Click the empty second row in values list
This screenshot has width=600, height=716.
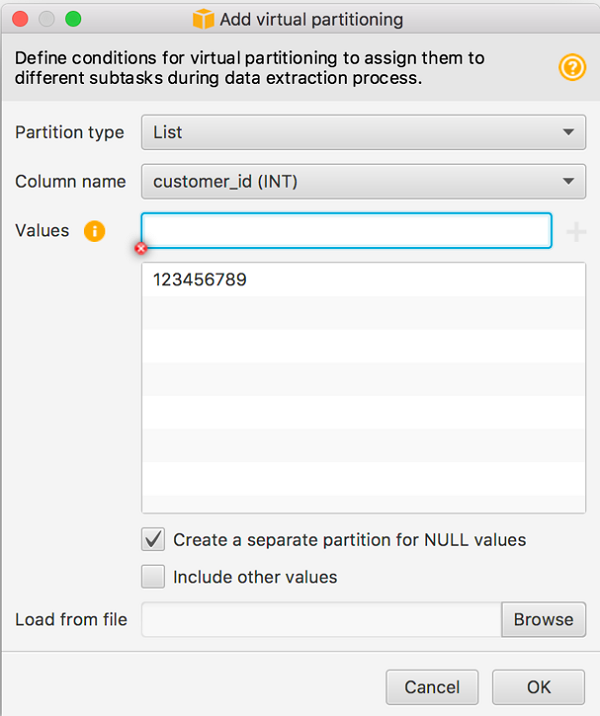(x=363, y=312)
